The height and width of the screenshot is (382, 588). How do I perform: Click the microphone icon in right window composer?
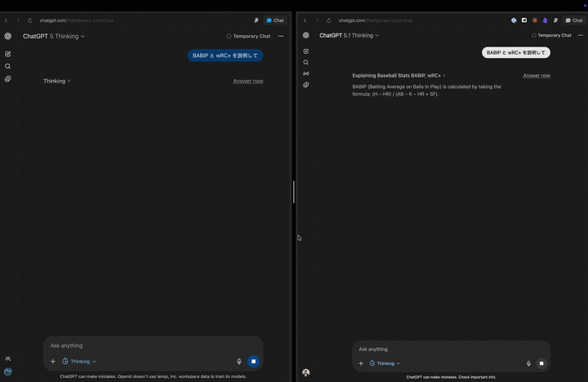528,363
